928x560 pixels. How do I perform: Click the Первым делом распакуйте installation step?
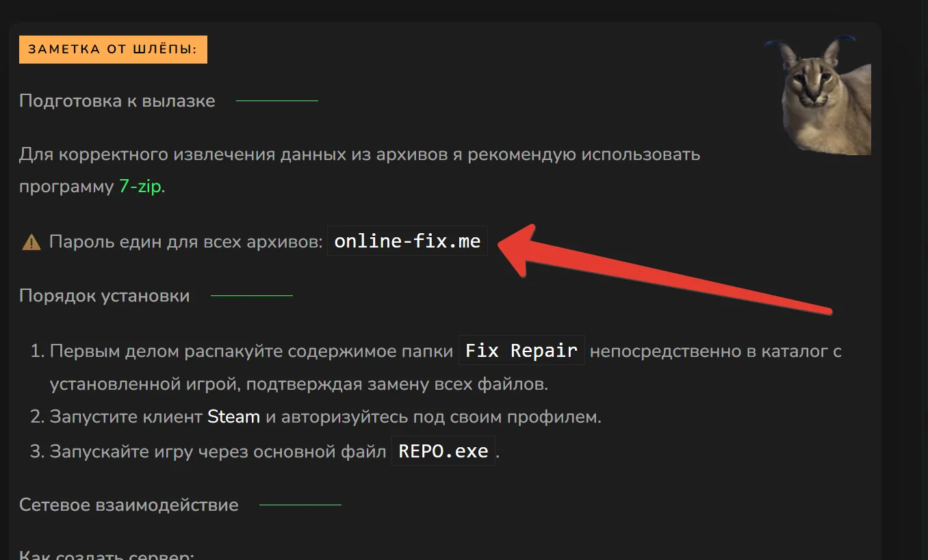click(x=250, y=351)
